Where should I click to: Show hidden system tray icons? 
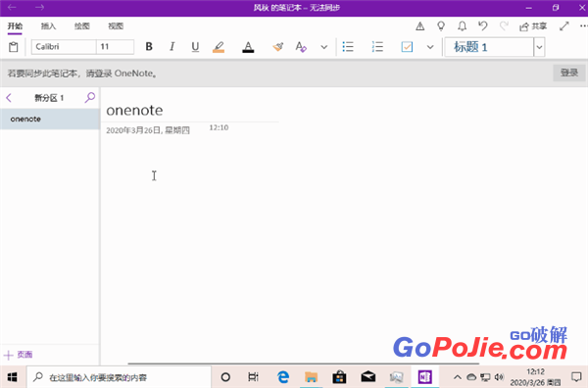(458, 377)
